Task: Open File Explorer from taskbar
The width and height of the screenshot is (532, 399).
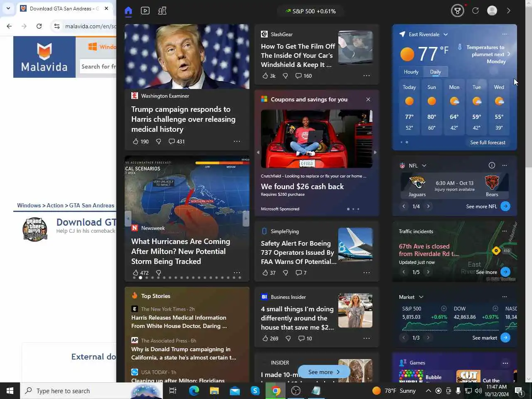Action: point(214,391)
